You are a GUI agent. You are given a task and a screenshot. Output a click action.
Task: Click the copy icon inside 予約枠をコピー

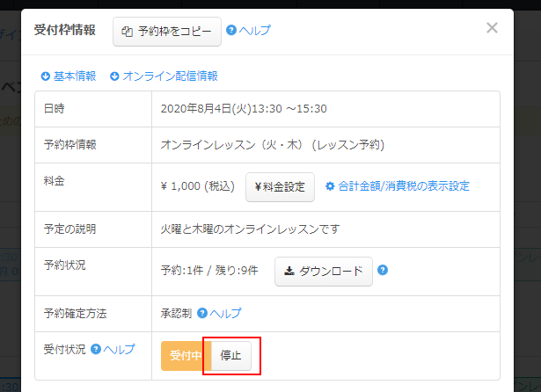(x=128, y=32)
